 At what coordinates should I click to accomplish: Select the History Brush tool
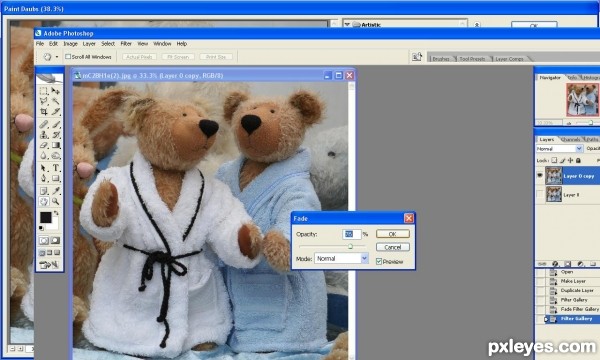point(56,135)
